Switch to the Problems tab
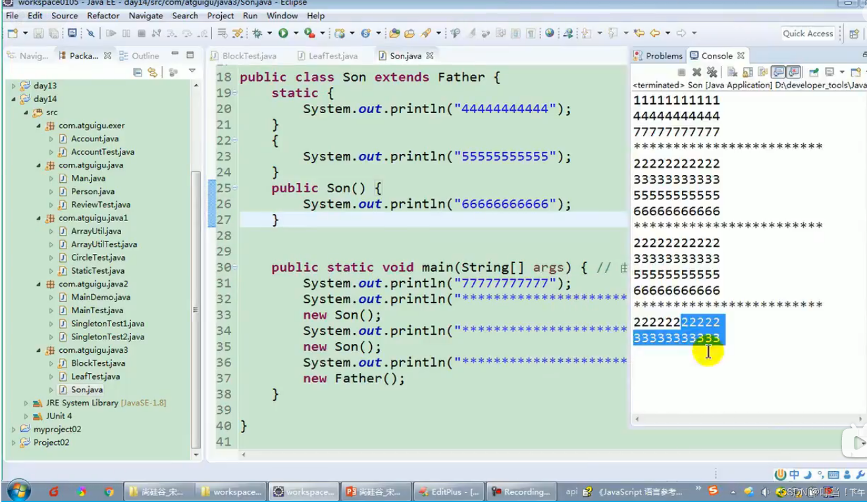The height and width of the screenshot is (504, 867). (x=658, y=56)
